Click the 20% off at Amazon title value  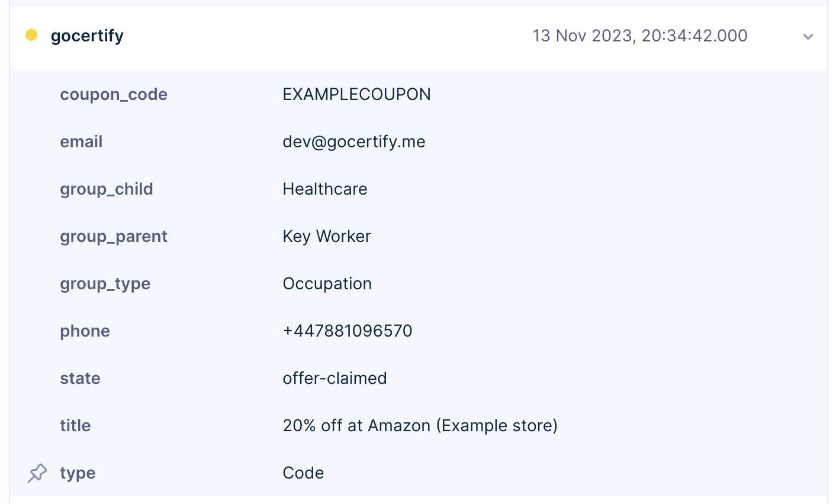pyautogui.click(x=420, y=426)
